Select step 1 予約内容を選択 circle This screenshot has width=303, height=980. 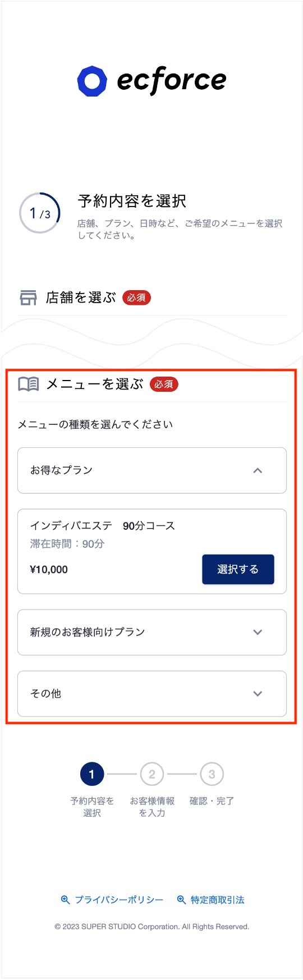point(92,775)
